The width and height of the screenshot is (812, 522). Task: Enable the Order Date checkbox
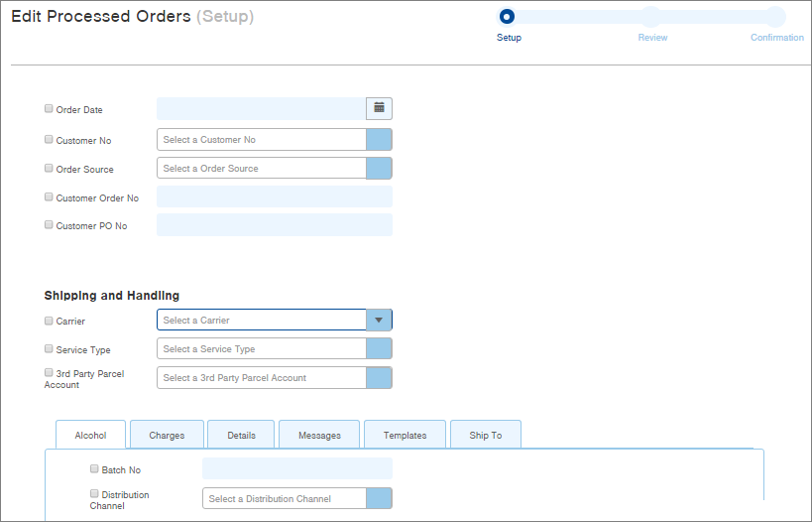(x=49, y=109)
